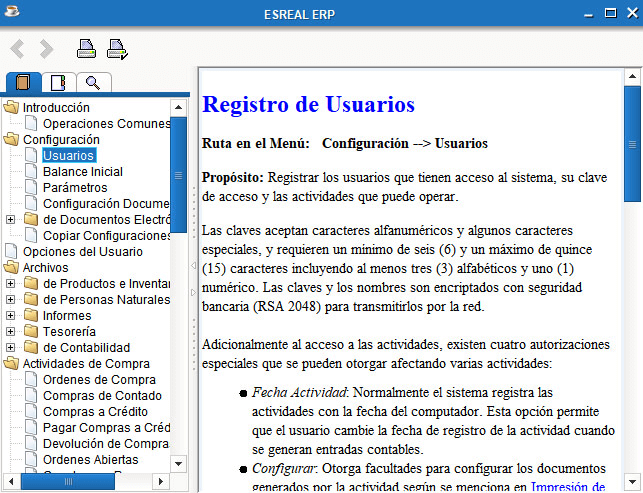Open the Usuarios topic

tap(68, 155)
